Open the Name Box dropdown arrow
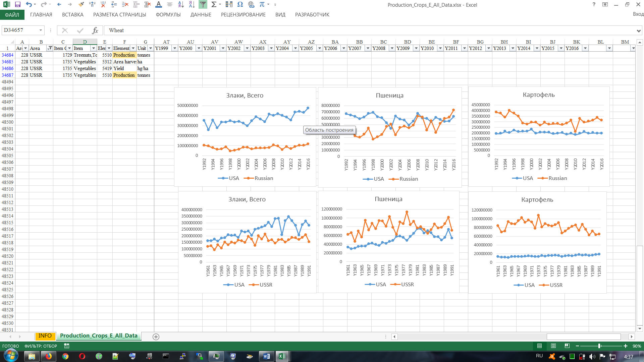Viewport: 644px width, 362px height. (41, 31)
